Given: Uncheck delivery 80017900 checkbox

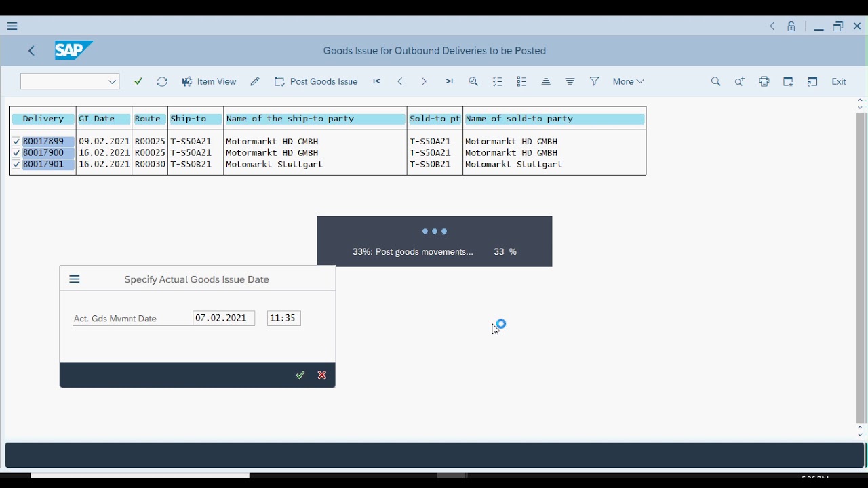Looking at the screenshot, I should 16,153.
